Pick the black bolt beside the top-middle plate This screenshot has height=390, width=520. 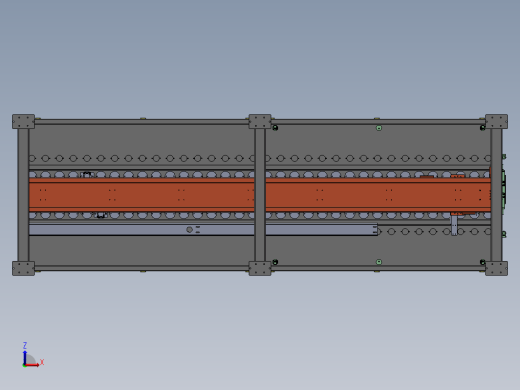[275, 128]
